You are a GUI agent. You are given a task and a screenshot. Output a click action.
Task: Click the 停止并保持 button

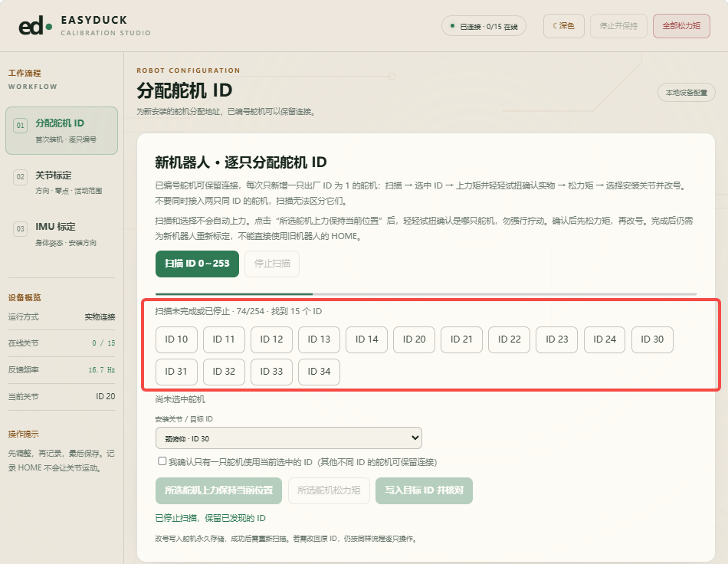pos(618,26)
